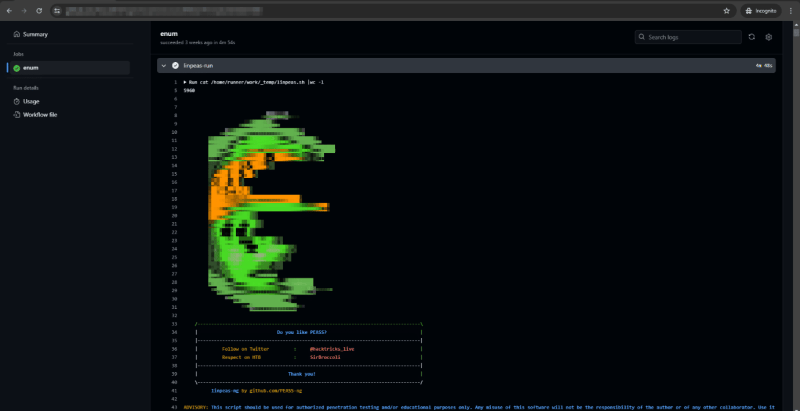The image size is (800, 411).
Task: Click the 'Follow on Twitter' label
Action: [x=245, y=349]
